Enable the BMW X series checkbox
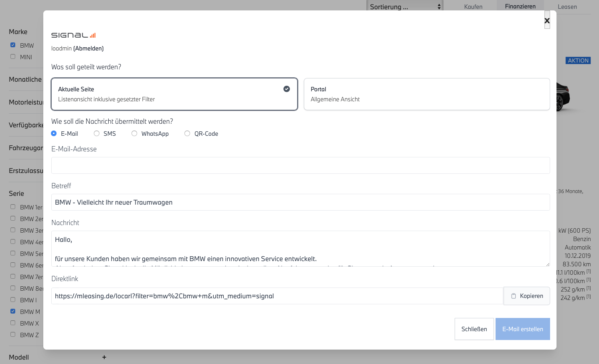The width and height of the screenshot is (599, 364). (x=13, y=323)
